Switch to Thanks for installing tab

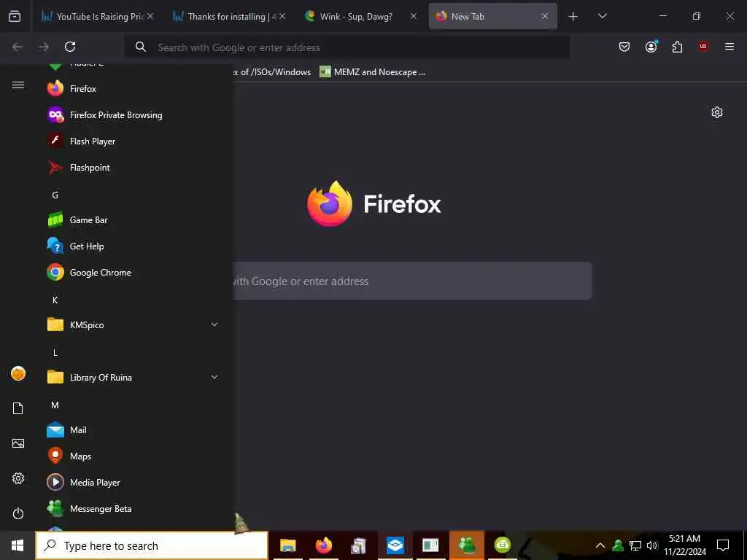(230, 16)
